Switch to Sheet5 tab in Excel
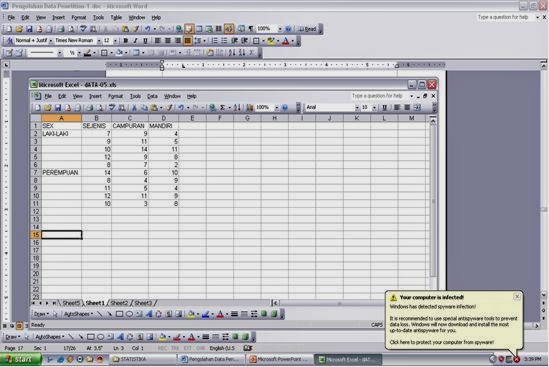Screen dimensions: 549x367 pos(71,303)
